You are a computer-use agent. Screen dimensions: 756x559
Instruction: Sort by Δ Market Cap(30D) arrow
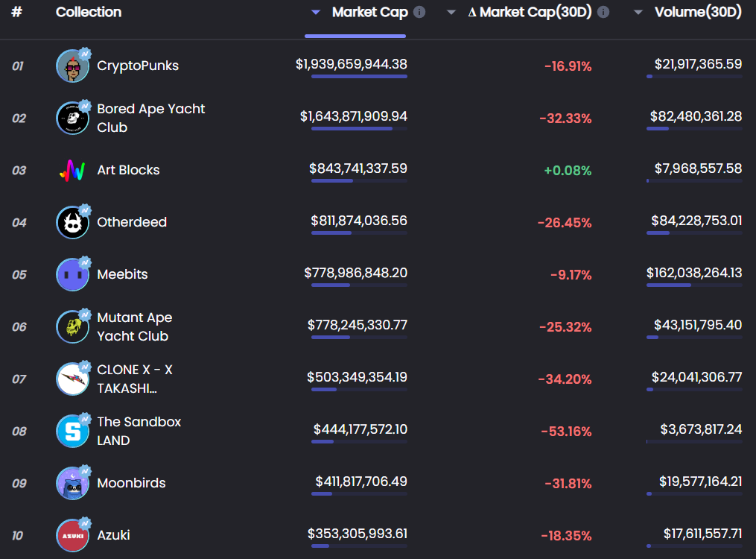click(451, 13)
